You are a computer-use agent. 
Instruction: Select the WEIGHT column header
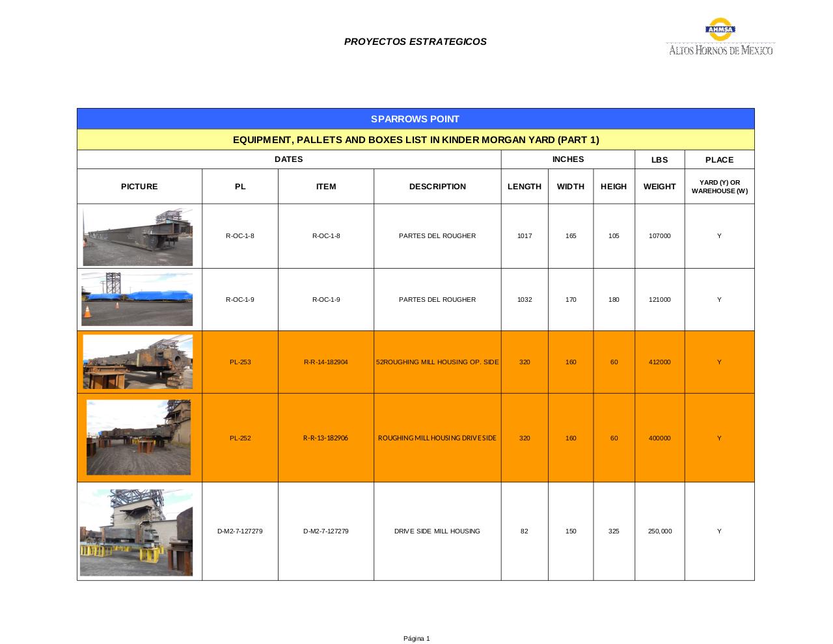[659, 186]
